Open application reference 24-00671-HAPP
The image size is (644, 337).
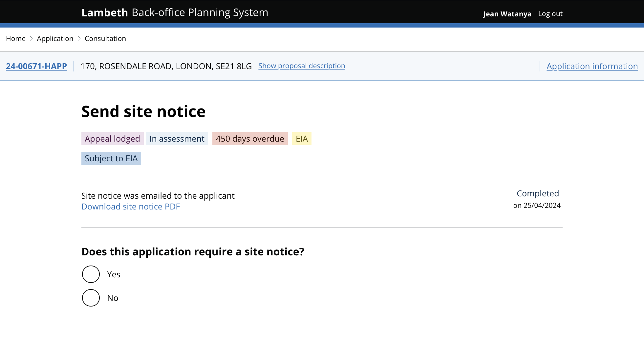(x=36, y=66)
